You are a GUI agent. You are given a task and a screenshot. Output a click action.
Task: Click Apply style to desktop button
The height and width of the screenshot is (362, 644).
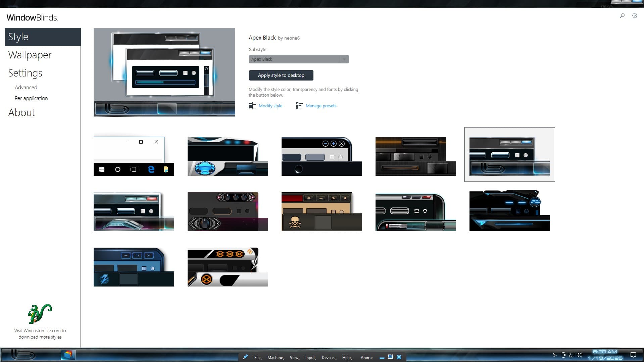pos(281,75)
